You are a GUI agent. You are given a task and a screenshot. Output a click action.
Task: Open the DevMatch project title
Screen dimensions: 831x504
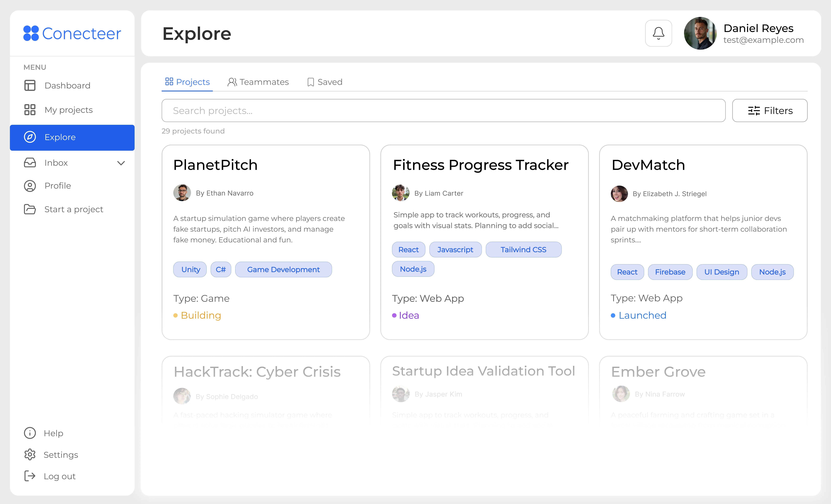[x=648, y=165]
